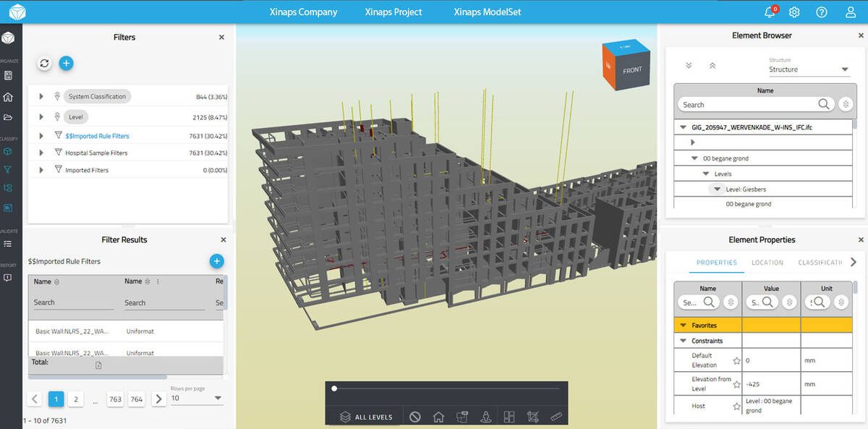Switch to the Location tab

tap(767, 263)
